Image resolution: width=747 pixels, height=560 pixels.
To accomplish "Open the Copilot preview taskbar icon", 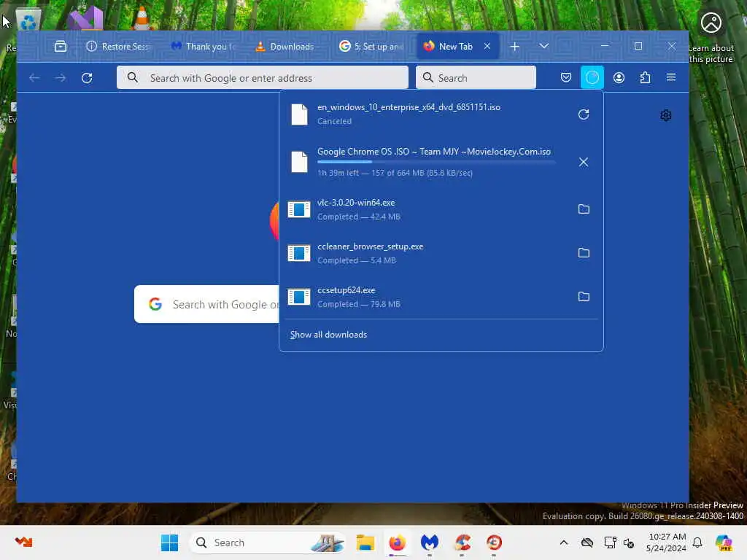I will 724,542.
